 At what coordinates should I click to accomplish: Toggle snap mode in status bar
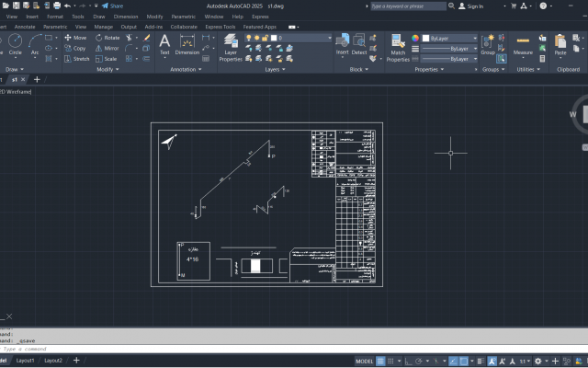point(390,361)
